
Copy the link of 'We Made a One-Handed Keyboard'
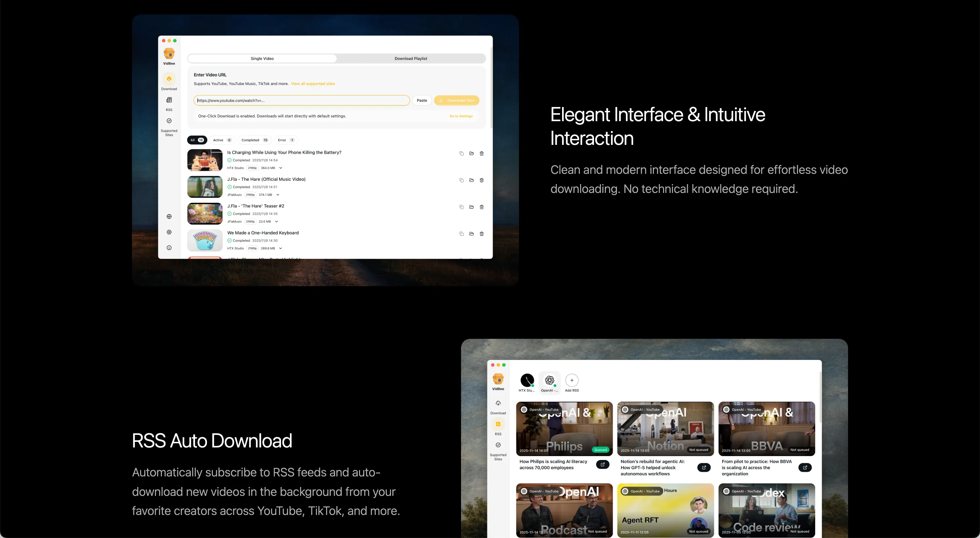[x=461, y=234]
